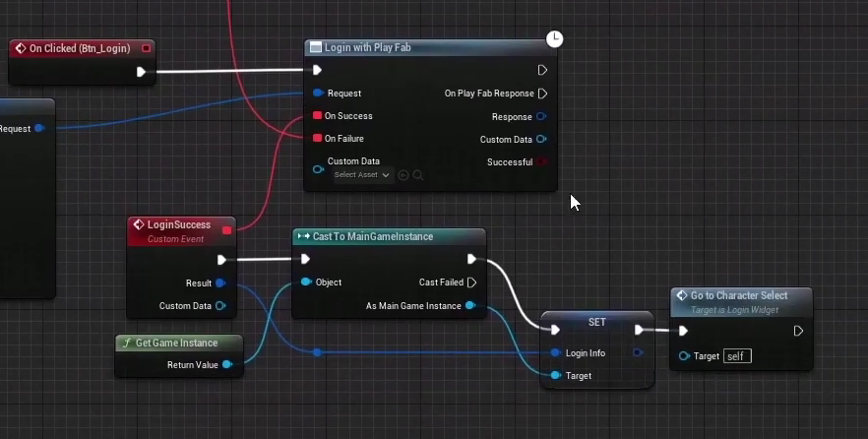Click the self target input field
This screenshot has width=868, height=439.
(737, 356)
